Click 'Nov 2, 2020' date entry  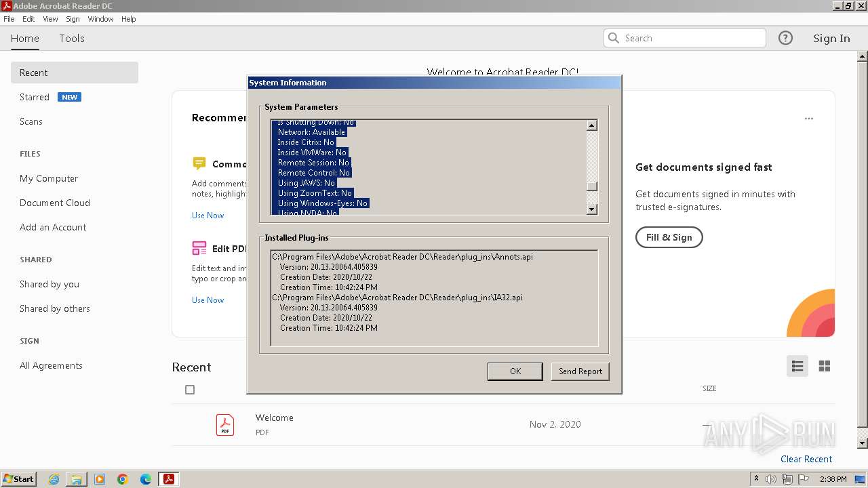pyautogui.click(x=555, y=424)
